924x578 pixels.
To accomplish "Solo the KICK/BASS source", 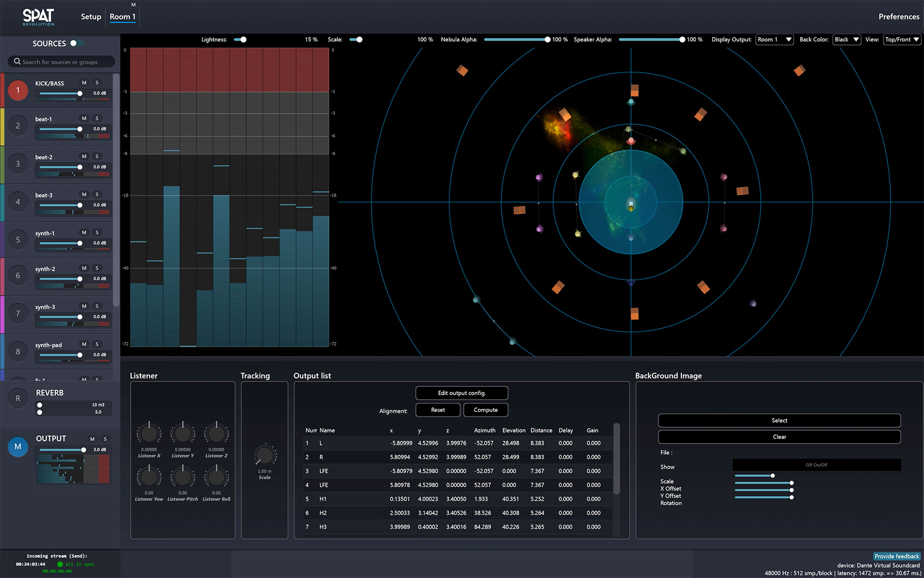I will (x=97, y=83).
